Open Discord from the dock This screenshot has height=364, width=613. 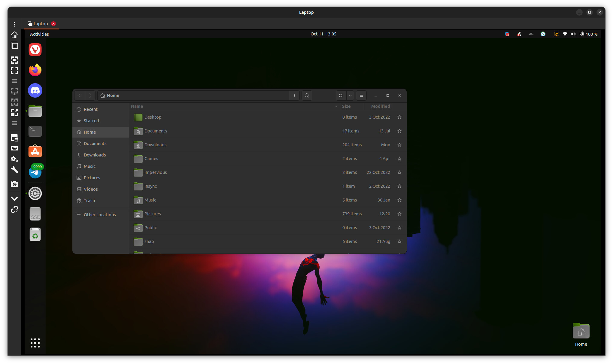(35, 90)
